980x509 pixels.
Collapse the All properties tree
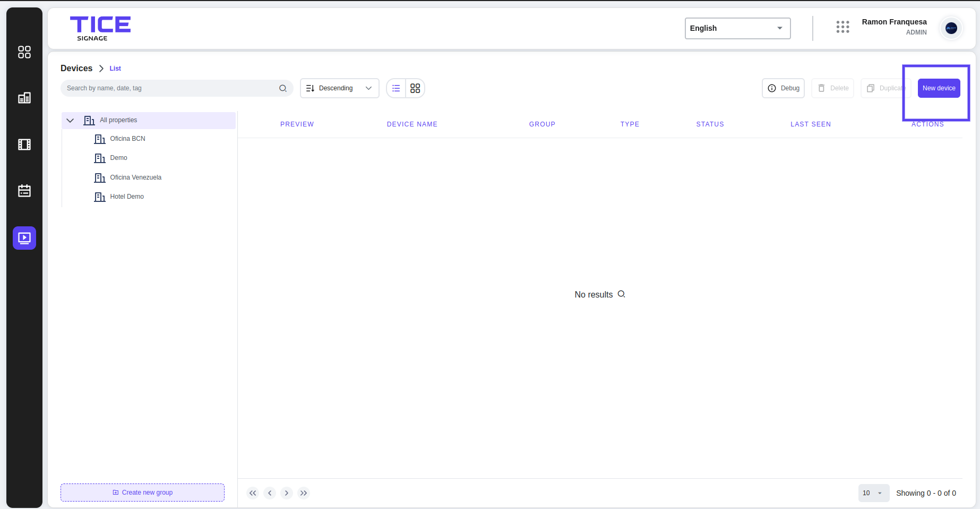70,121
